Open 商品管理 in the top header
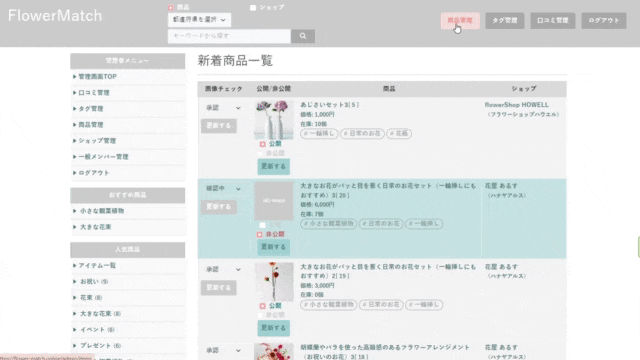The width and height of the screenshot is (640, 360). pyautogui.click(x=460, y=20)
